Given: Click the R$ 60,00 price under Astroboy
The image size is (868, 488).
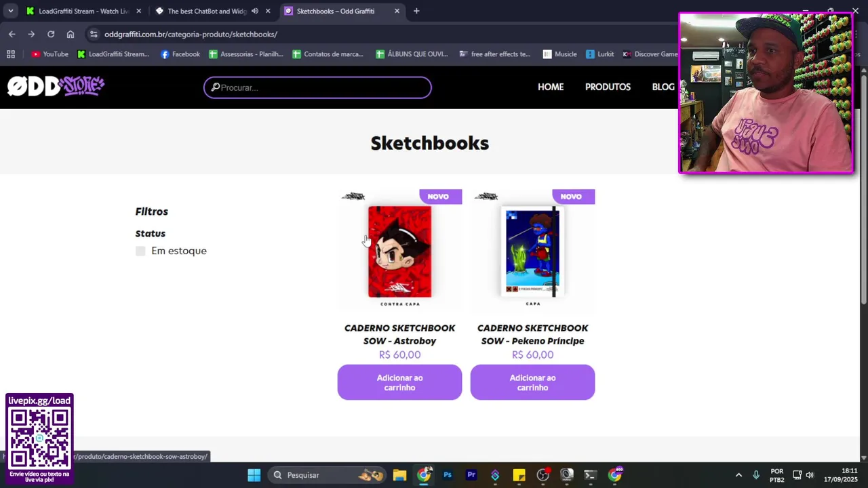Looking at the screenshot, I should tap(399, 354).
